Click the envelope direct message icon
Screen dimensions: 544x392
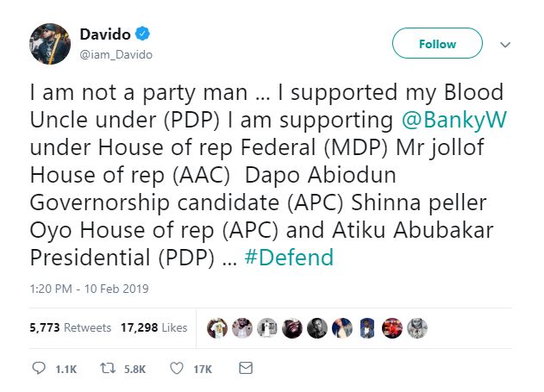tap(245, 368)
